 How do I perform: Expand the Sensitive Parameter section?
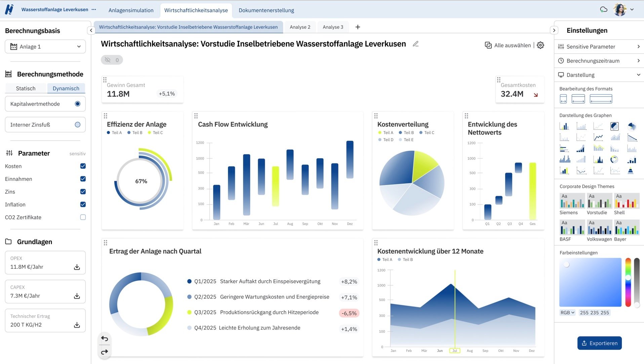599,47
